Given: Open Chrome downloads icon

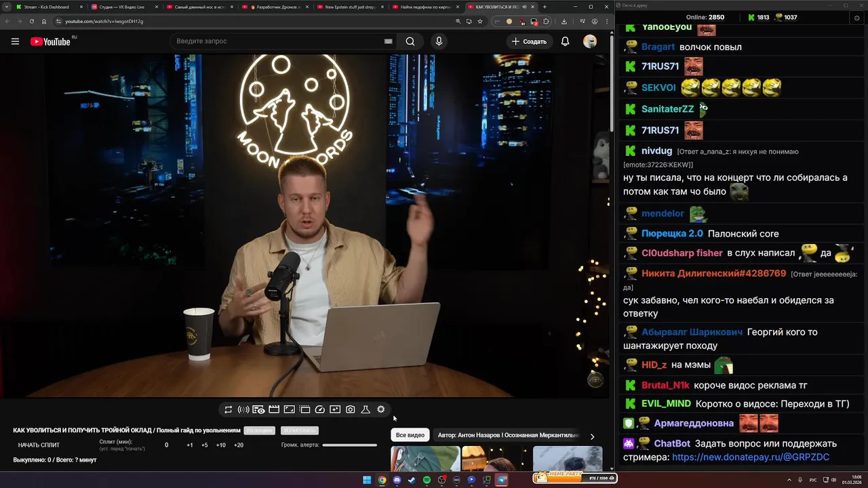Looking at the screenshot, I should [x=564, y=21].
